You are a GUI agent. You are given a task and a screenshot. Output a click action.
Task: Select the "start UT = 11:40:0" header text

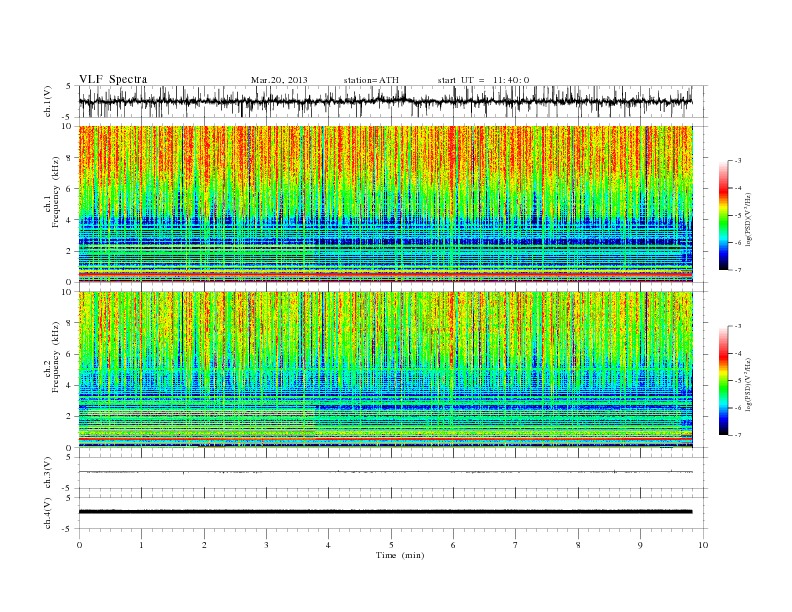pyautogui.click(x=483, y=80)
